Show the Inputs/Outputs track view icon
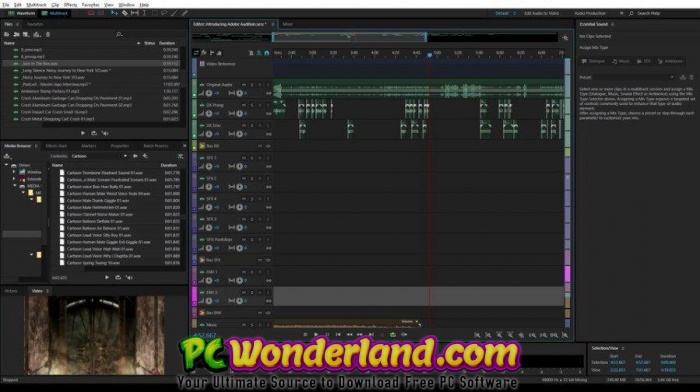The width and height of the screenshot is (700, 392). [196, 53]
